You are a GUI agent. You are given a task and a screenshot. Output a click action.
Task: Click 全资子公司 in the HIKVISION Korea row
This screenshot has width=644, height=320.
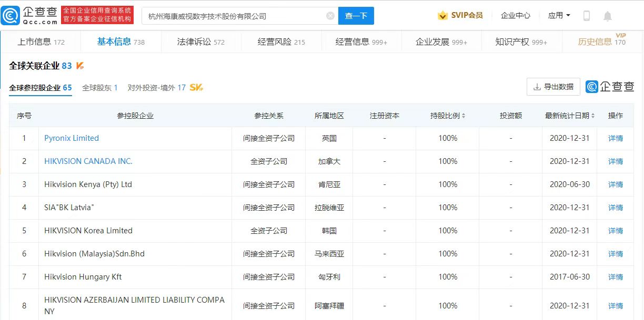tap(269, 231)
